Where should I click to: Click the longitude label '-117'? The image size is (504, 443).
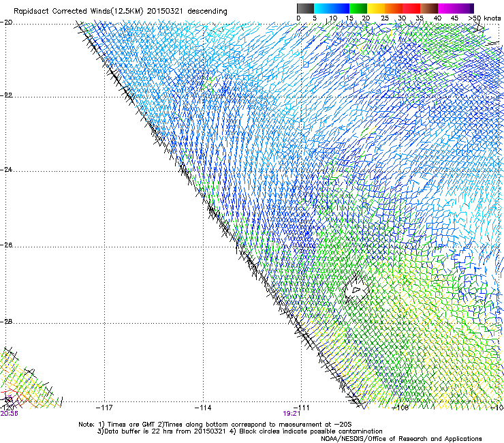[x=104, y=408]
